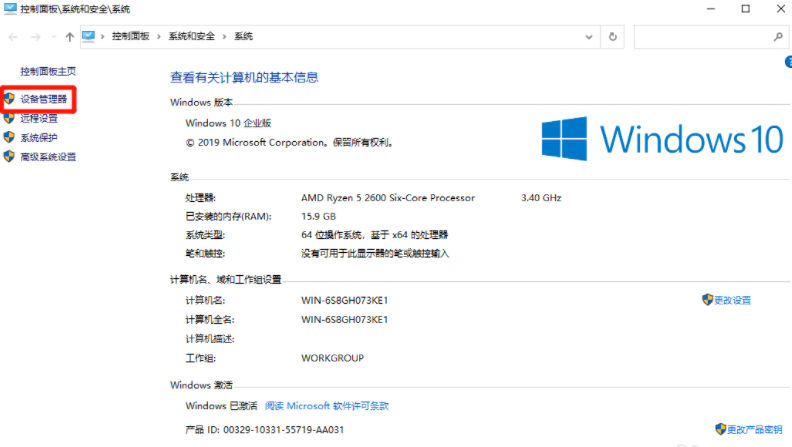Viewport: 792px width, 447px height.
Task: Select 系统 breadcrumb in address bar
Action: tap(243, 36)
